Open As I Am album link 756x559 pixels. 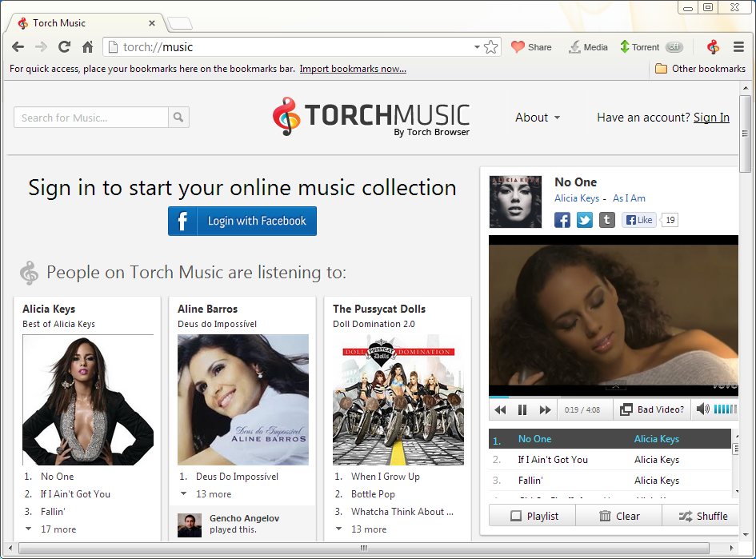629,198
